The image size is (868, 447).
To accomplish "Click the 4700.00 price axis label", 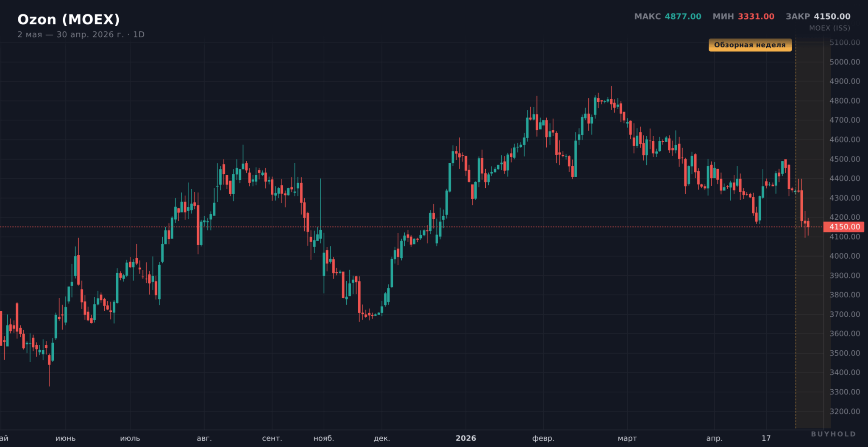I will point(845,120).
